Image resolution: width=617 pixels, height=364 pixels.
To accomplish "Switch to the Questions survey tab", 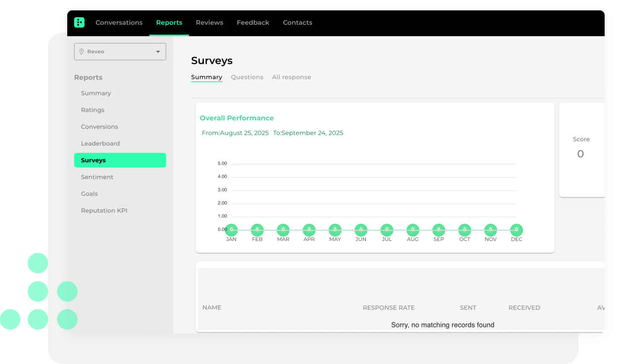I will pyautogui.click(x=247, y=77).
